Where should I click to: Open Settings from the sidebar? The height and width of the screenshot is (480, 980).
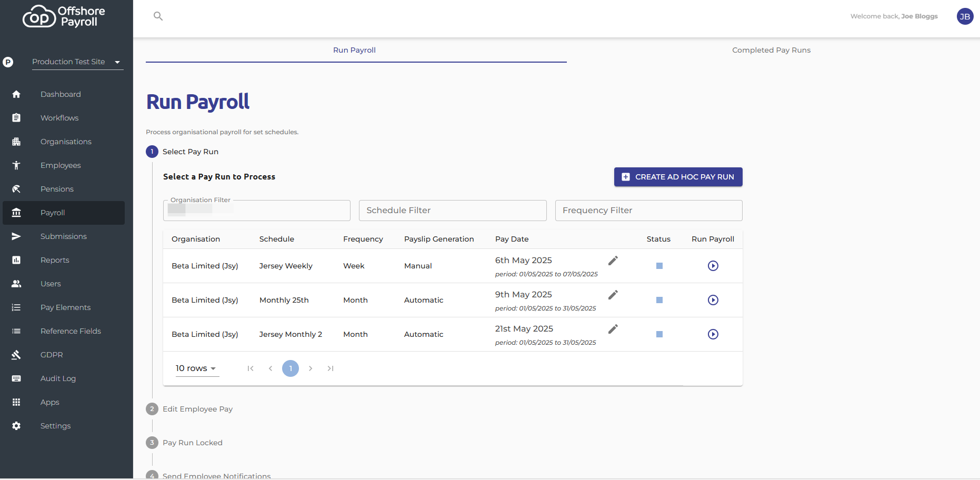coord(64,426)
